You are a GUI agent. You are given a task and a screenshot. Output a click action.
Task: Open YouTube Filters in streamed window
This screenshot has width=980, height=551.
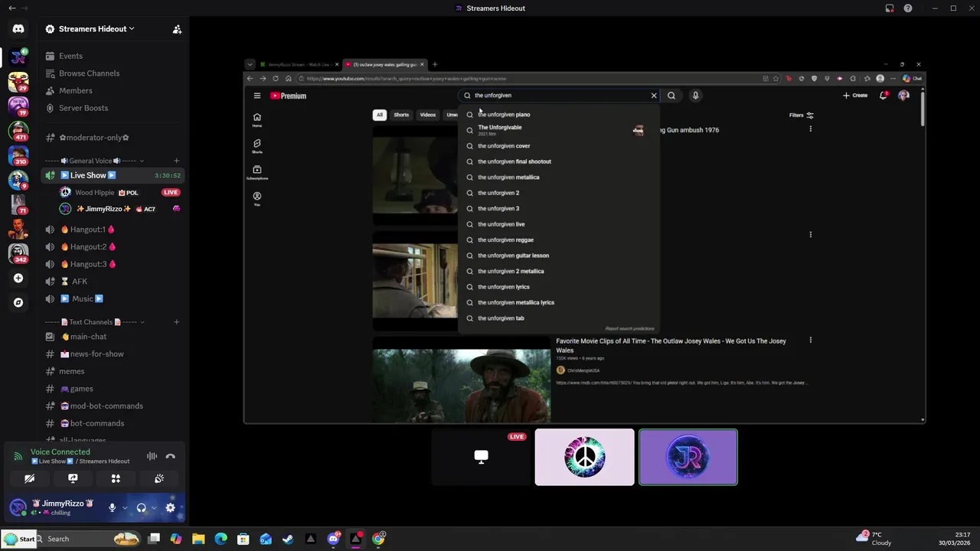point(802,115)
